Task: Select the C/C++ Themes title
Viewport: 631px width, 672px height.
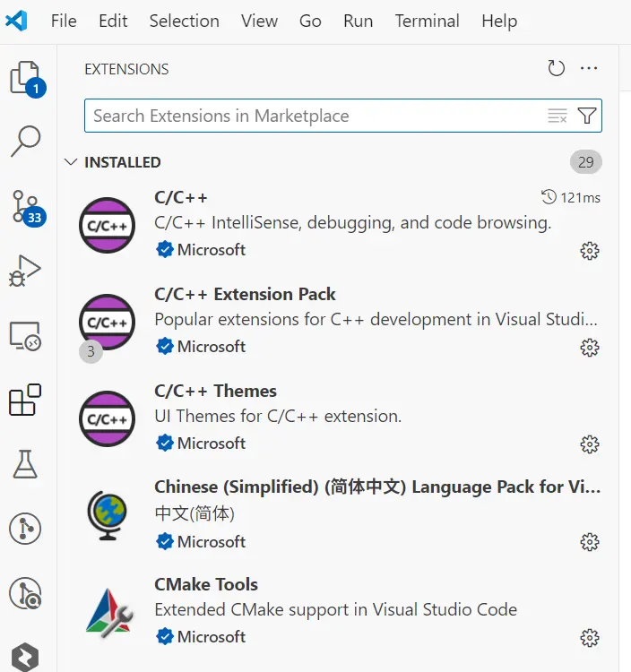Action: (x=216, y=392)
